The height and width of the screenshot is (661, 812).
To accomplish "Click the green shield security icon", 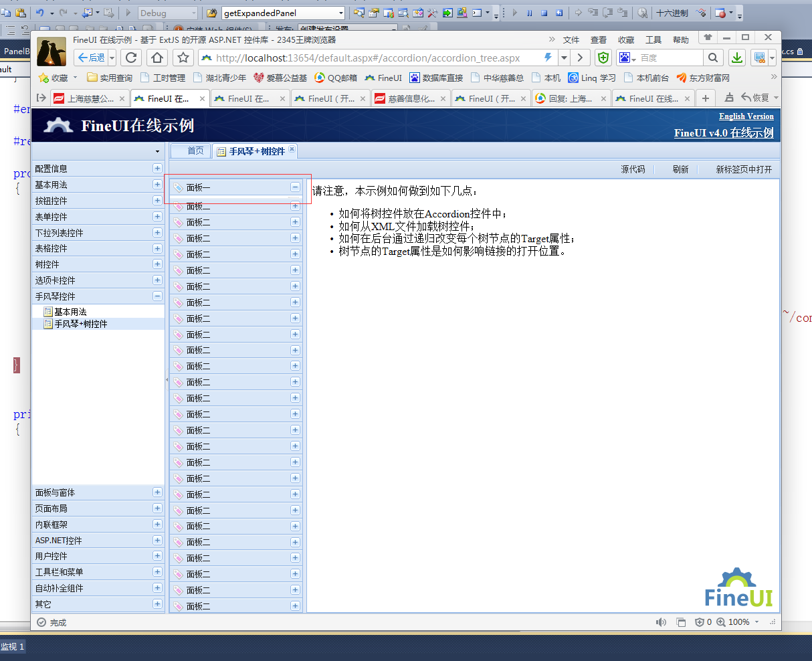I will [603, 58].
